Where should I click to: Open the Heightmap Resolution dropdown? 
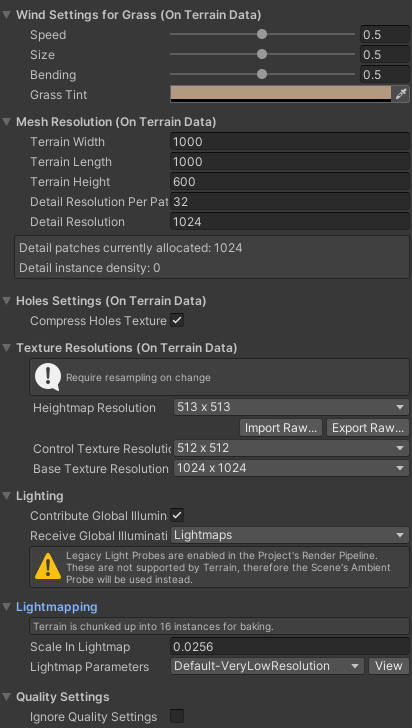[291, 407]
